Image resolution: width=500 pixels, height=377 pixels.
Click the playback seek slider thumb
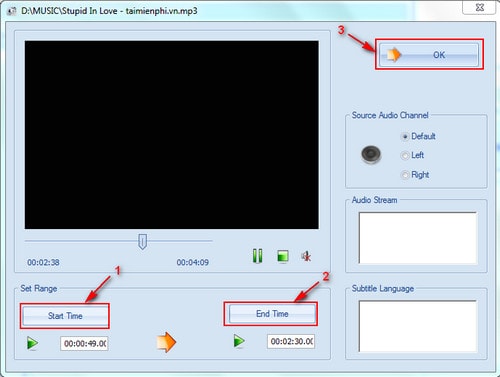click(x=142, y=241)
